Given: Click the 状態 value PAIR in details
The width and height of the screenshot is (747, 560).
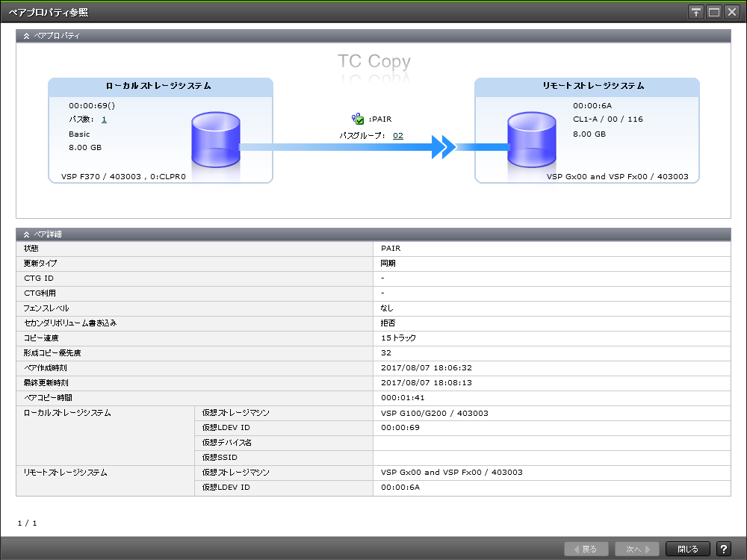Looking at the screenshot, I should coord(391,248).
